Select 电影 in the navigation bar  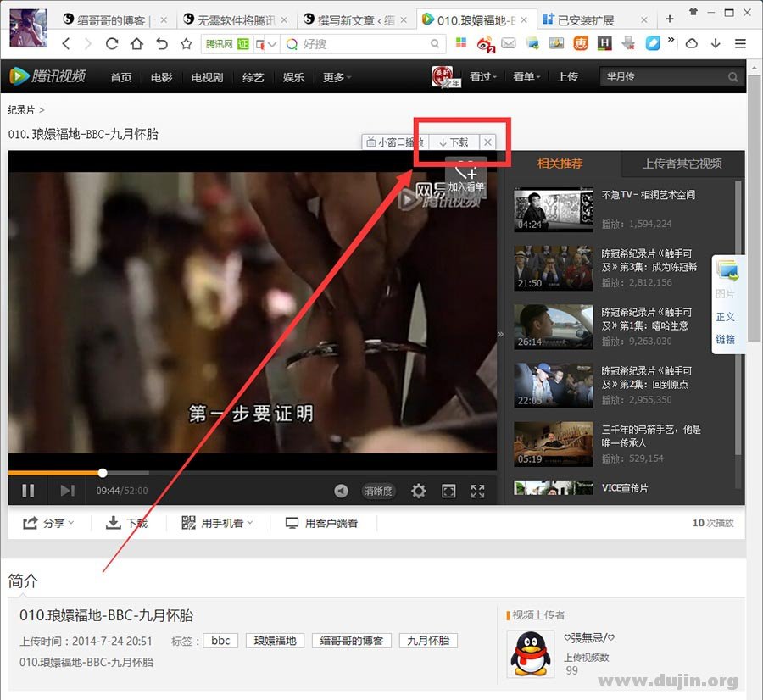tap(161, 76)
